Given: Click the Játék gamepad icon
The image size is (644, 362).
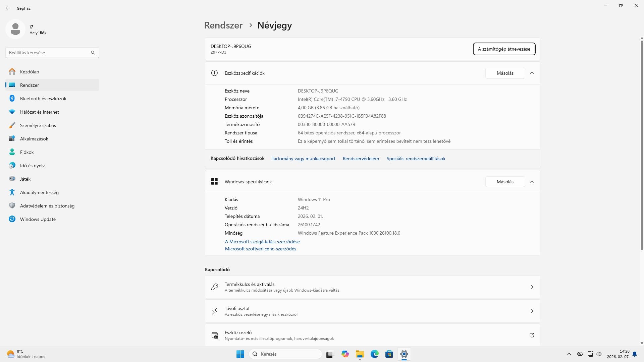Looking at the screenshot, I should click(12, 179).
